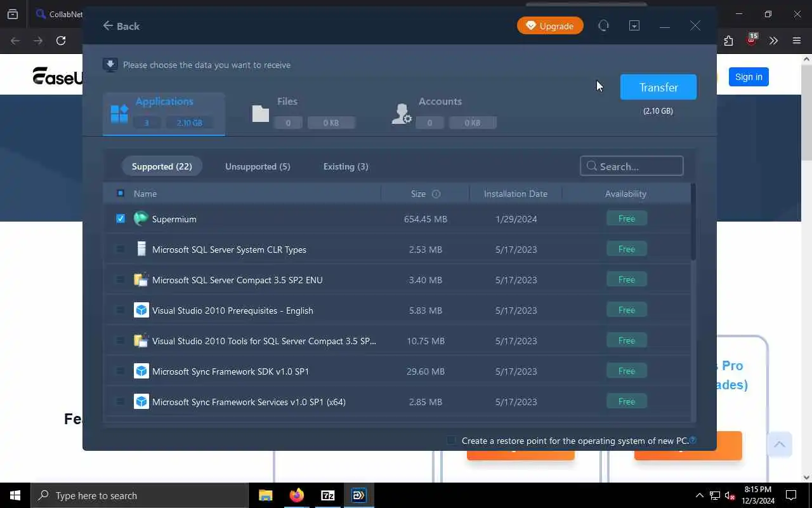
Task: Open 7-Zip from the taskbar
Action: click(x=327, y=495)
